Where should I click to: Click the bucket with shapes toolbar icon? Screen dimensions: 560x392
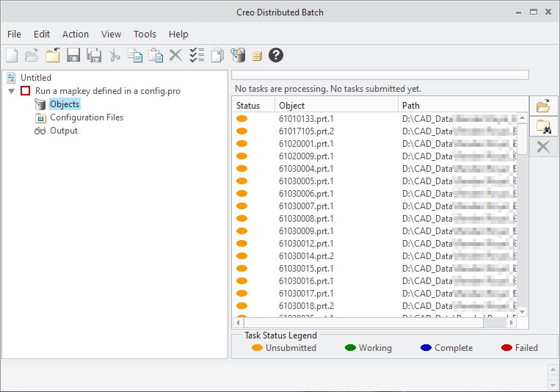pos(239,55)
